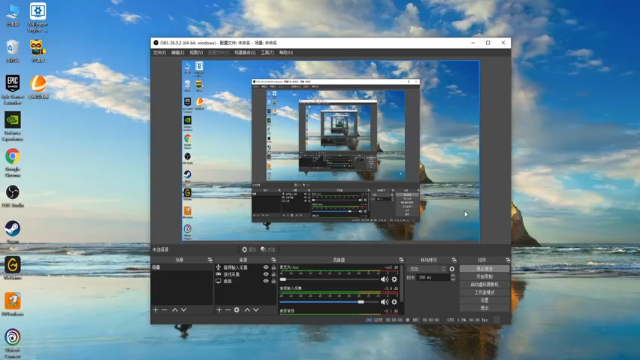This screenshot has width=640, height=360.
Task: Click the transition duration 300 ms field
Action: pos(432,278)
